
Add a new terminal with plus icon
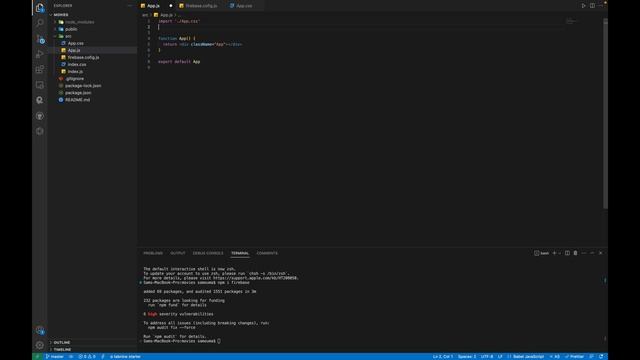[554, 253]
